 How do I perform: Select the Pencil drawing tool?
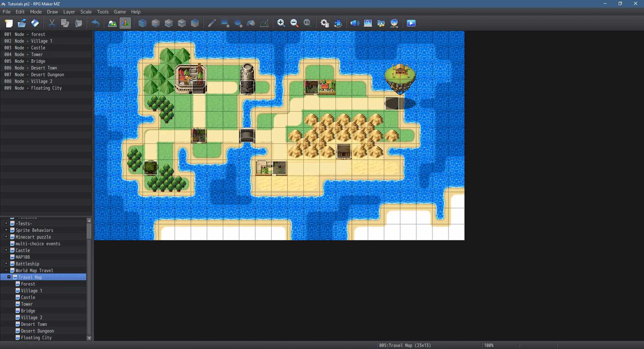[212, 23]
